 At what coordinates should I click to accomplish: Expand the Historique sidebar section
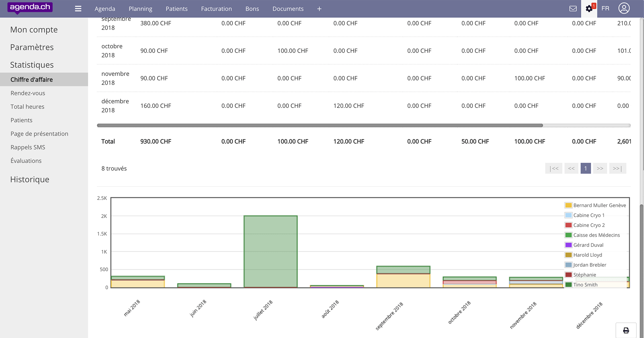point(30,179)
